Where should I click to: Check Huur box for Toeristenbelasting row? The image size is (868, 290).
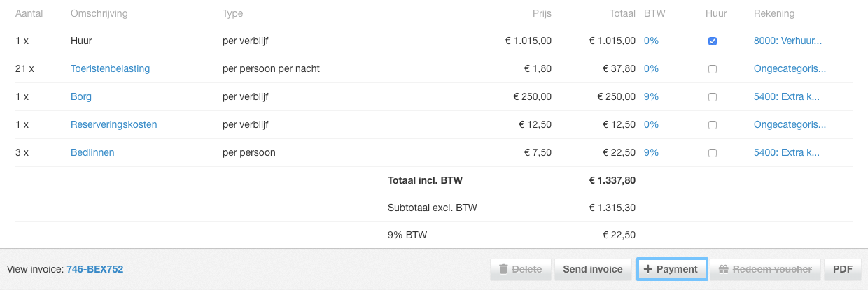pyautogui.click(x=713, y=69)
